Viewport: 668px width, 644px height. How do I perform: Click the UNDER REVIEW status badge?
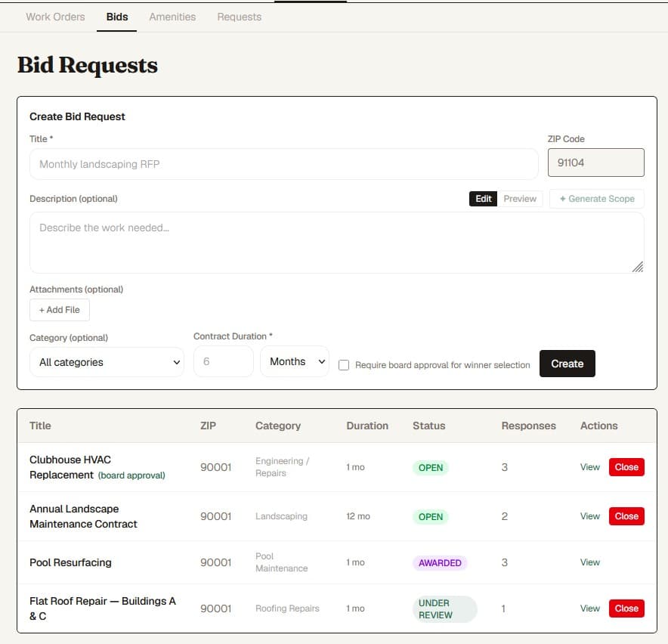point(445,609)
